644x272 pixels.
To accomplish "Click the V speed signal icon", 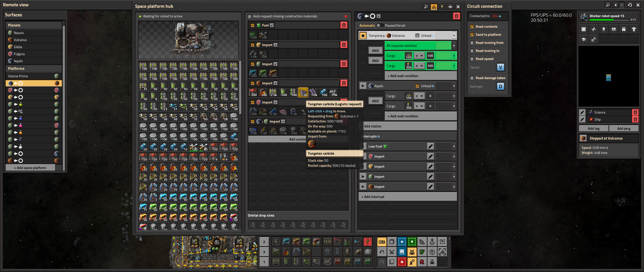I will click(x=500, y=67).
